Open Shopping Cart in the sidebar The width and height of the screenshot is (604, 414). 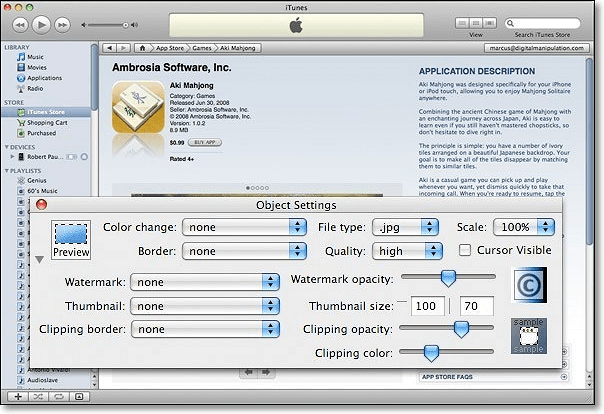pyautogui.click(x=46, y=122)
